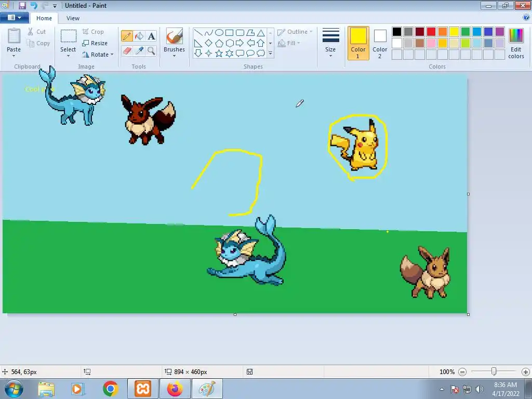Pick the black color swatch
This screenshot has height=399, width=532.
click(x=396, y=32)
